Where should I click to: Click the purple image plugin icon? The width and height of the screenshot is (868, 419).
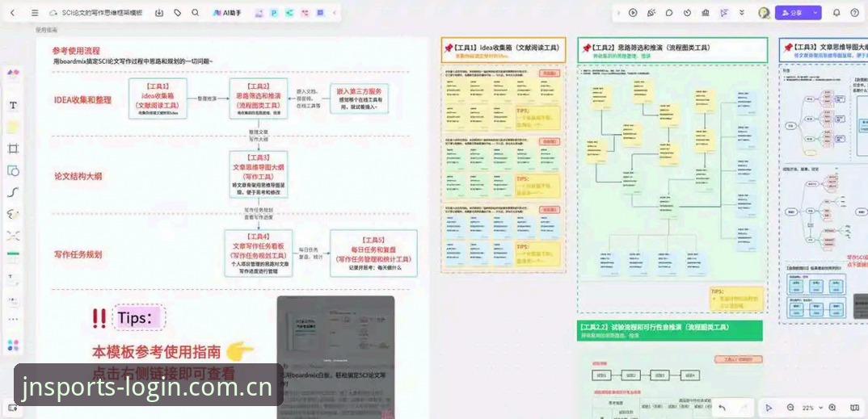point(259,13)
